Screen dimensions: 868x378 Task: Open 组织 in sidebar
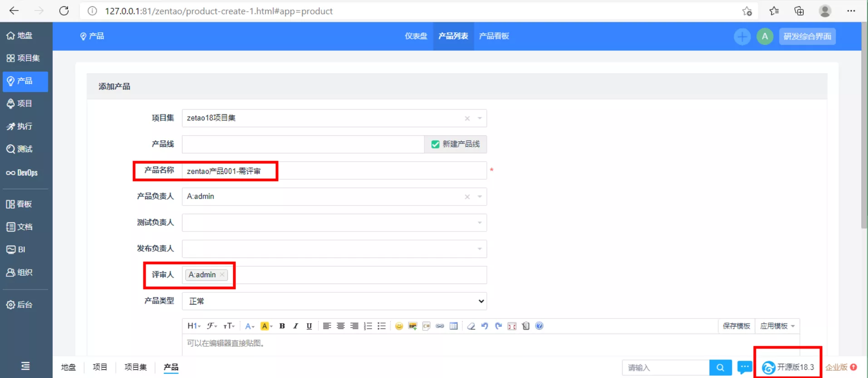coord(25,272)
